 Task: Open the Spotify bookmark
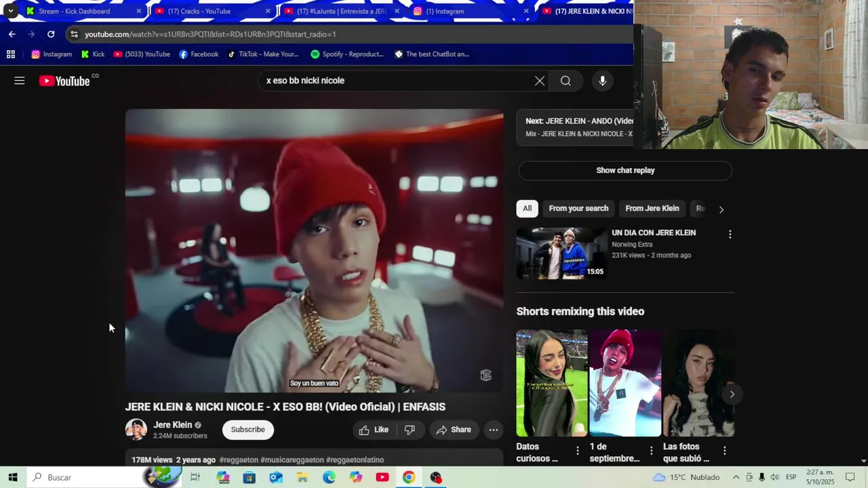pyautogui.click(x=347, y=54)
